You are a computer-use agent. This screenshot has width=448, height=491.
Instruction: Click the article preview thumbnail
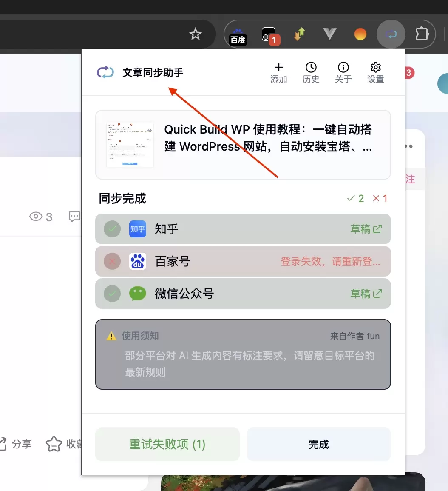130,145
